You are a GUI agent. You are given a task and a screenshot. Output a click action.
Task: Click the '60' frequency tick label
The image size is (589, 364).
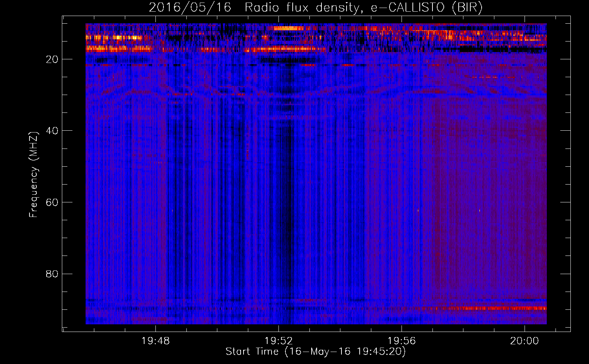coord(52,202)
